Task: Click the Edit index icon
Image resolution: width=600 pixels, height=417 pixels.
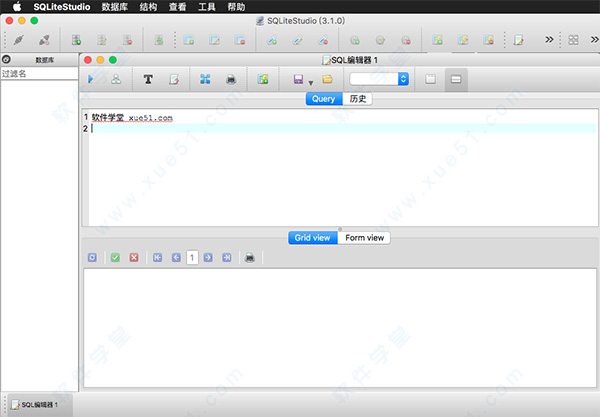Action: pyautogui.click(x=297, y=40)
